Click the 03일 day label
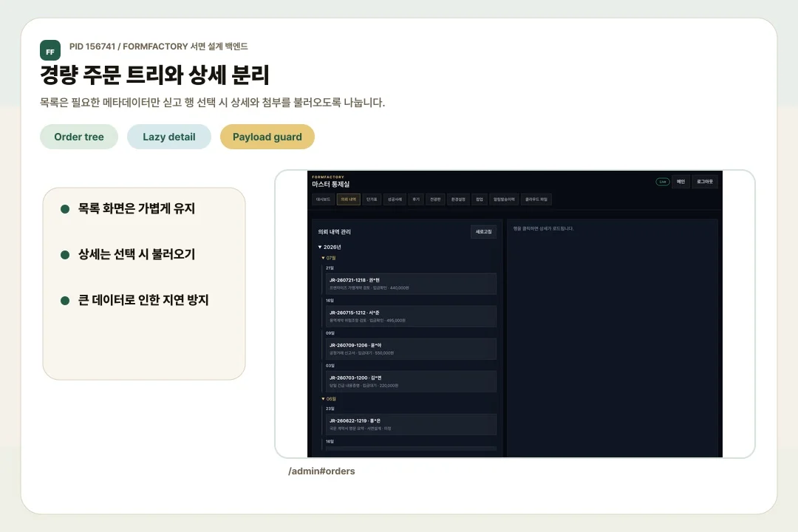 330,366
